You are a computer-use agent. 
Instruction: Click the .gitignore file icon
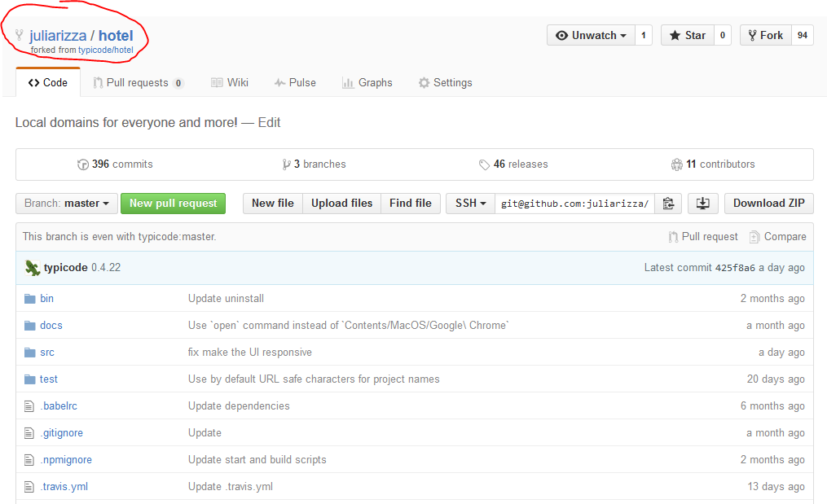(29, 433)
